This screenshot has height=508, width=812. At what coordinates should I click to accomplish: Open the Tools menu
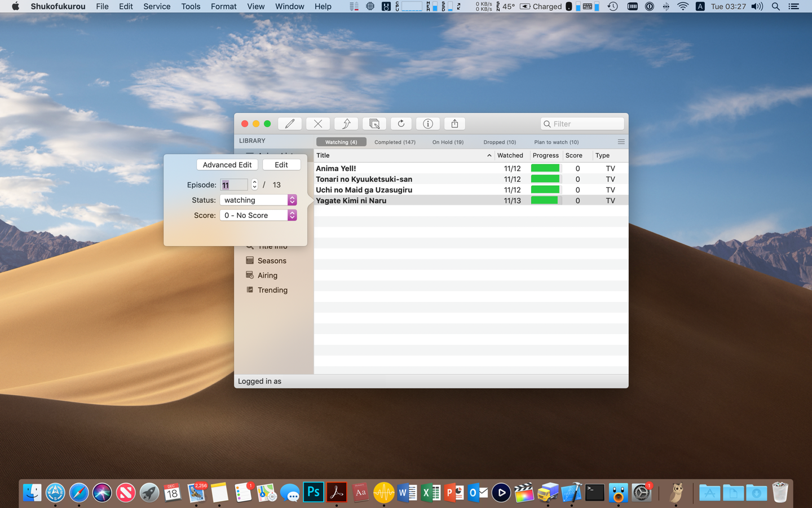[191, 6]
